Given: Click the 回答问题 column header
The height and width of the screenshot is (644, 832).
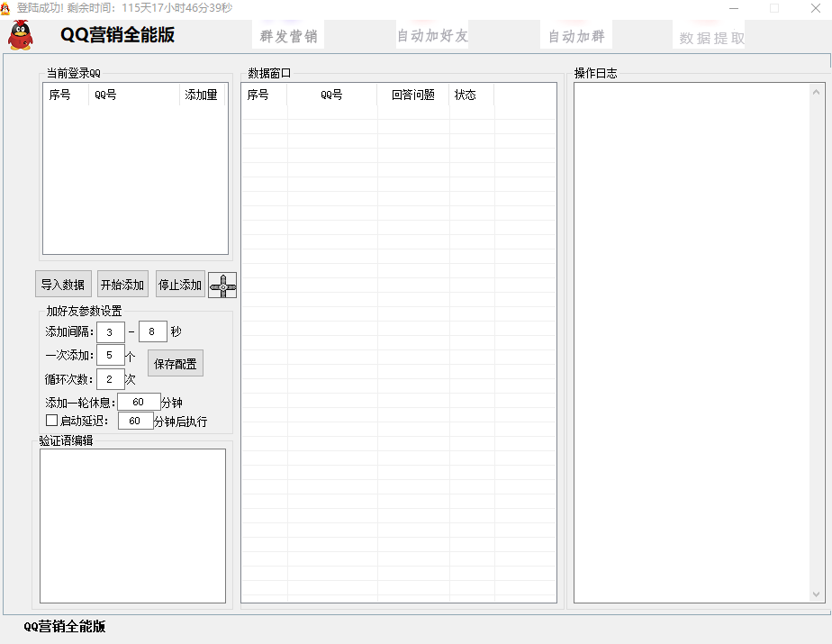Looking at the screenshot, I should click(413, 95).
